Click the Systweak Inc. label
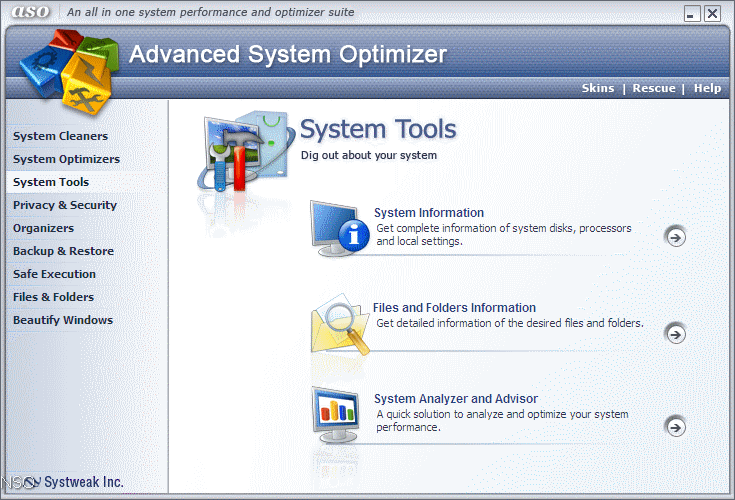The image size is (735, 500). [x=83, y=482]
